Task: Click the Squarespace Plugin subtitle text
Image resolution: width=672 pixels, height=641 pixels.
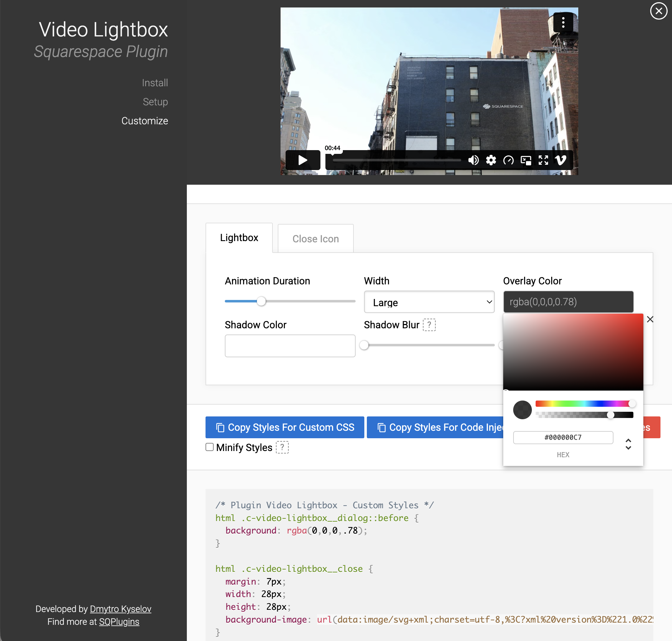Action: (101, 52)
